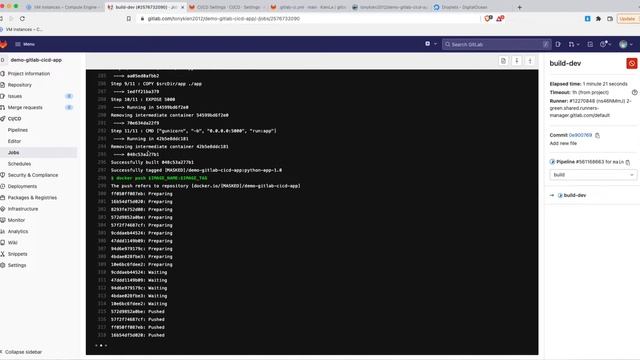
Task: Open the create new plus dropdown
Action: coord(431,44)
